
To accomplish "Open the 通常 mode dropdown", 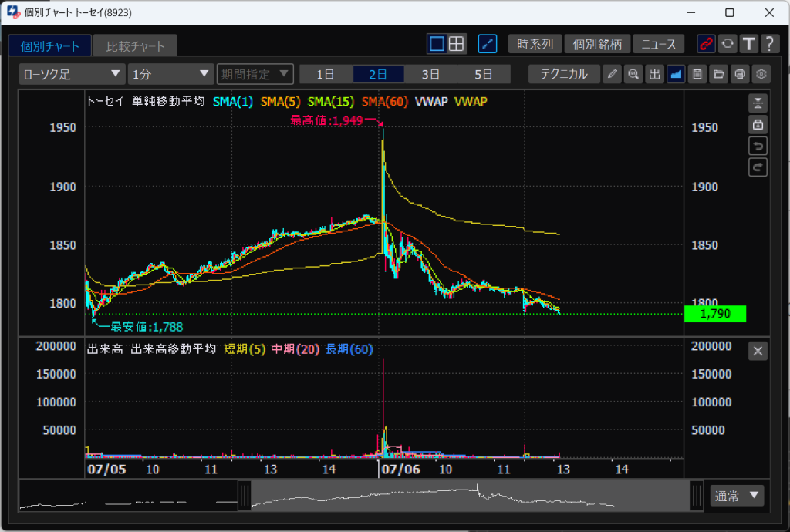I will (x=737, y=496).
